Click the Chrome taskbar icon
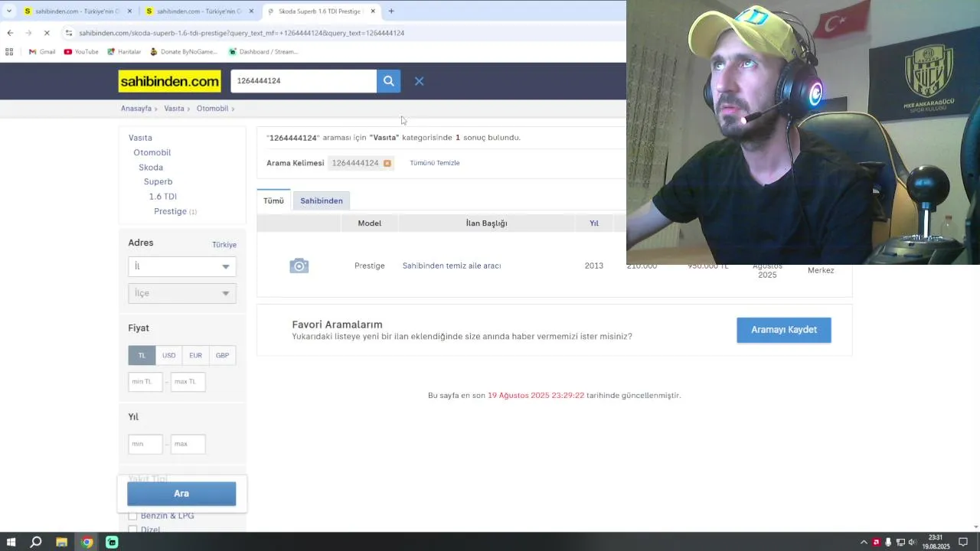This screenshot has height=551, width=980. click(x=87, y=542)
